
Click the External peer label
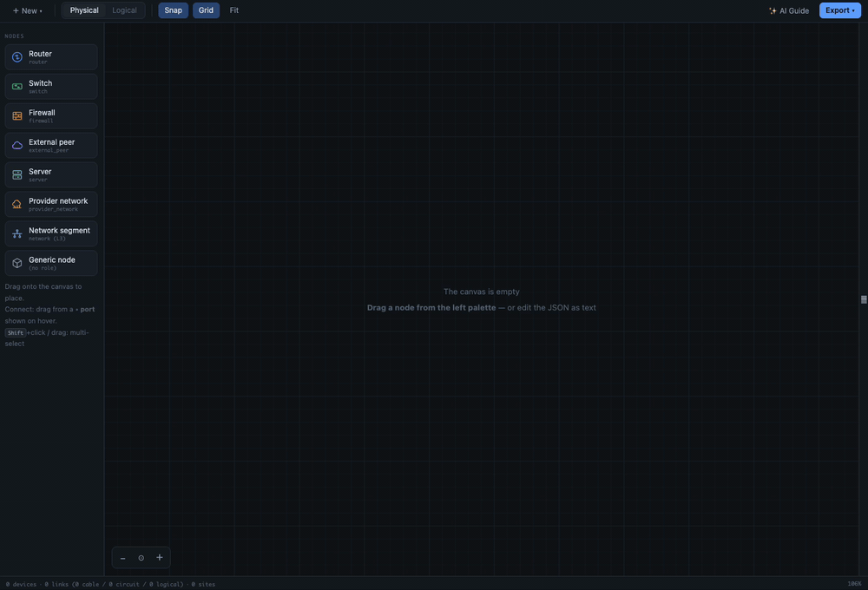pos(51,142)
